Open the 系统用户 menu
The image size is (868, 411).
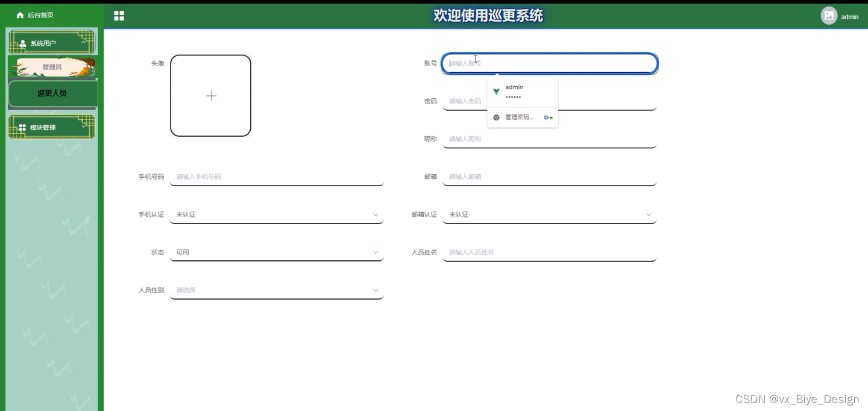click(x=51, y=43)
